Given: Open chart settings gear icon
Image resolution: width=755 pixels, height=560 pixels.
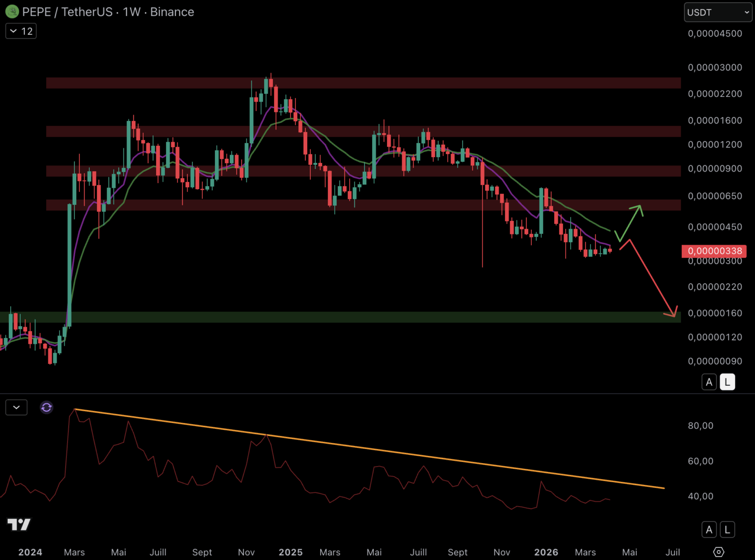Looking at the screenshot, I should pyautogui.click(x=718, y=552).
